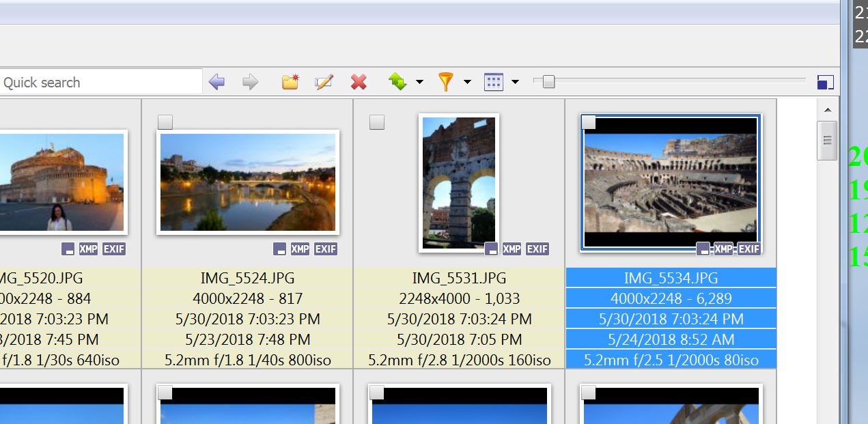Screen dimensions: 868x424
Task: Click the XMP badge on IMG_5520.JPG
Action: [x=88, y=249]
